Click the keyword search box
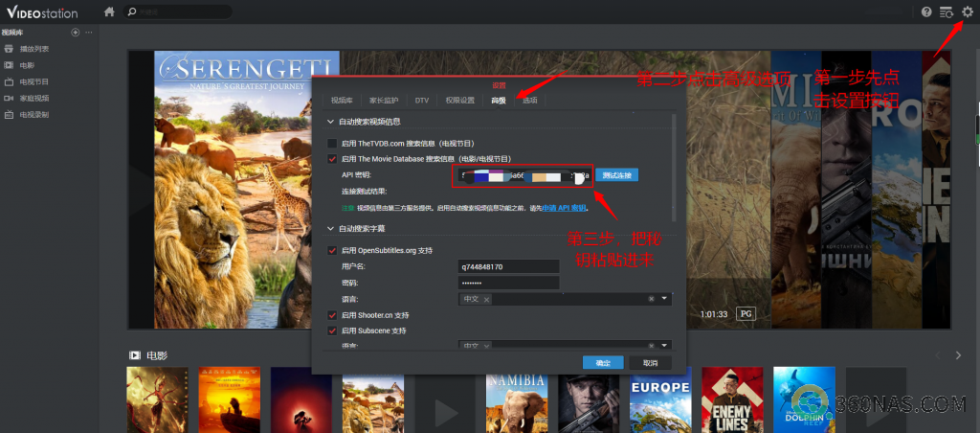 (x=177, y=11)
